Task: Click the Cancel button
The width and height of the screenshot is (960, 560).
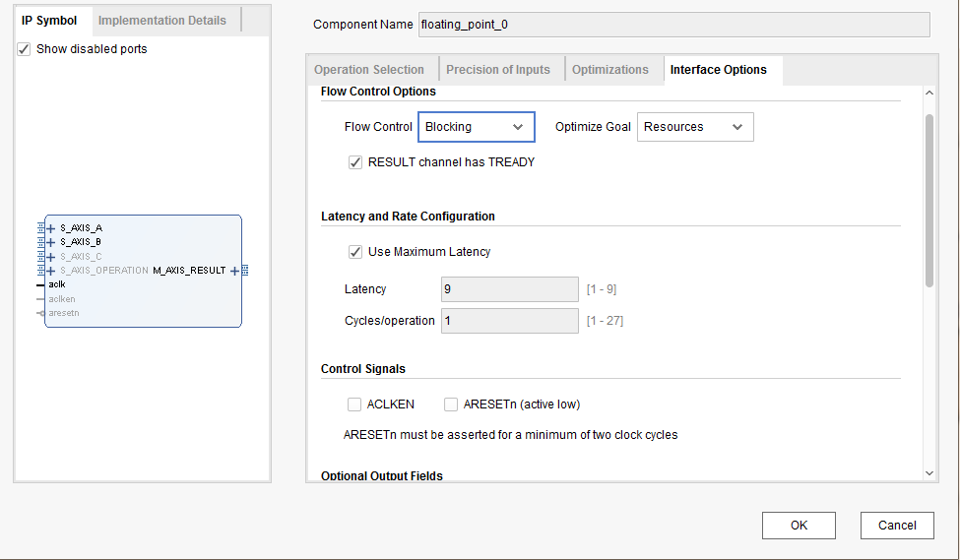Action: (897, 526)
